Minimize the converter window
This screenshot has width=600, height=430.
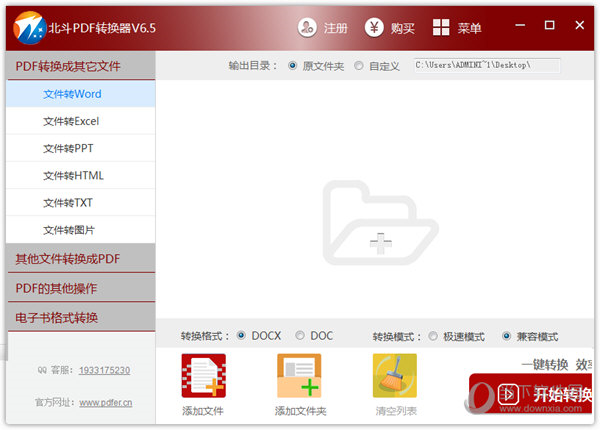[520, 25]
